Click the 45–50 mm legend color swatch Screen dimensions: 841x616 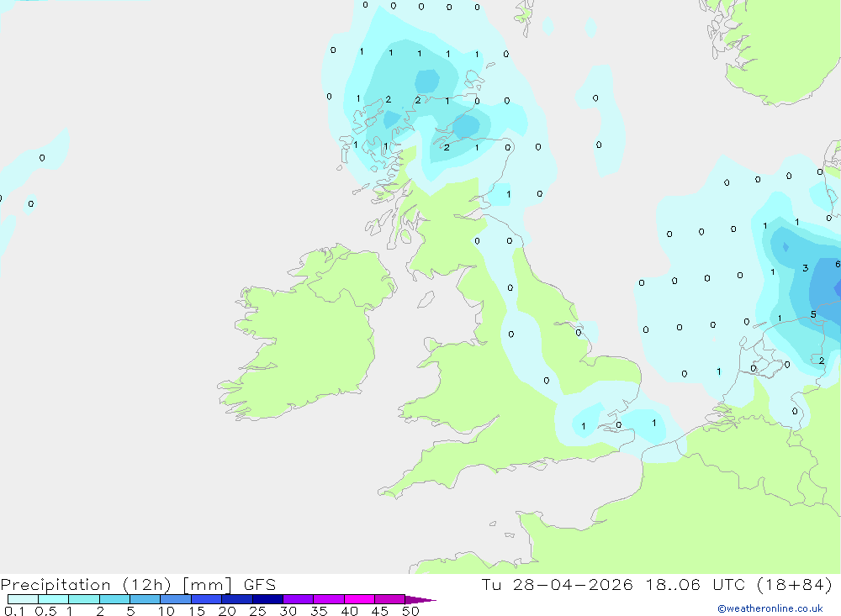pos(390,599)
